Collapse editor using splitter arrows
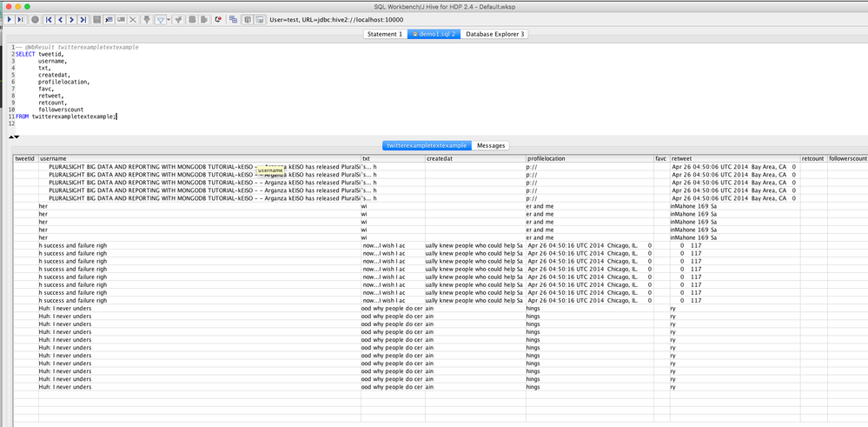 [14, 137]
